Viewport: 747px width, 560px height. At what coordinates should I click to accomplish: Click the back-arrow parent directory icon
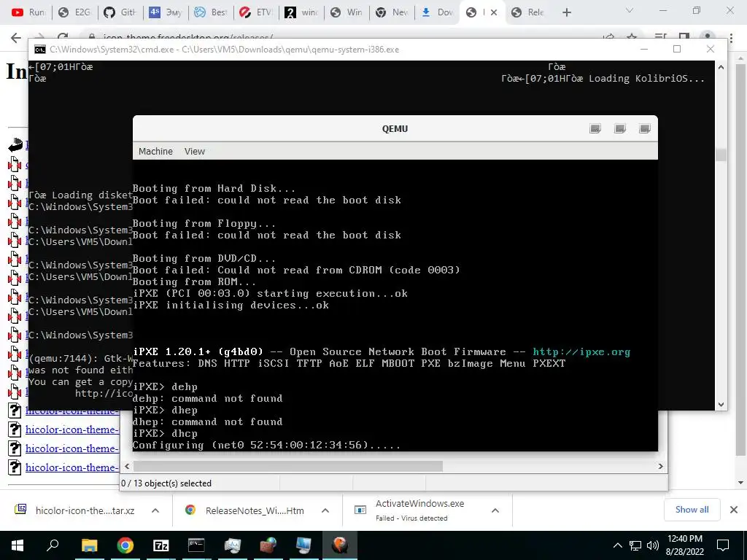pos(15,144)
